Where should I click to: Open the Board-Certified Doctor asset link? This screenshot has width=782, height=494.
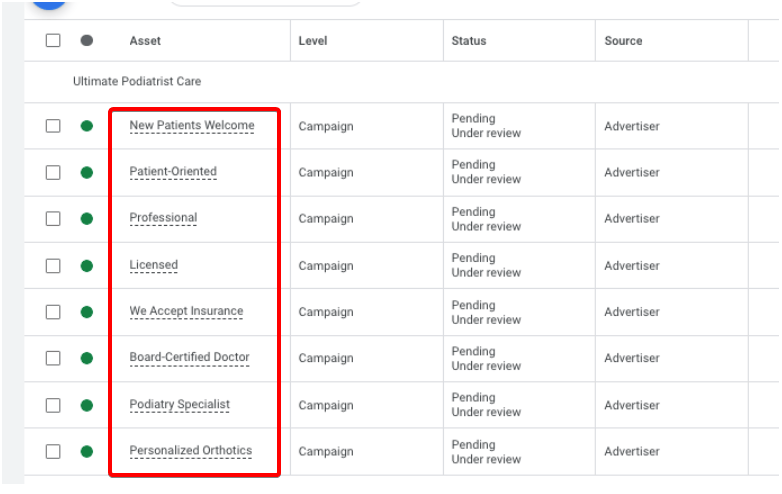(x=189, y=358)
